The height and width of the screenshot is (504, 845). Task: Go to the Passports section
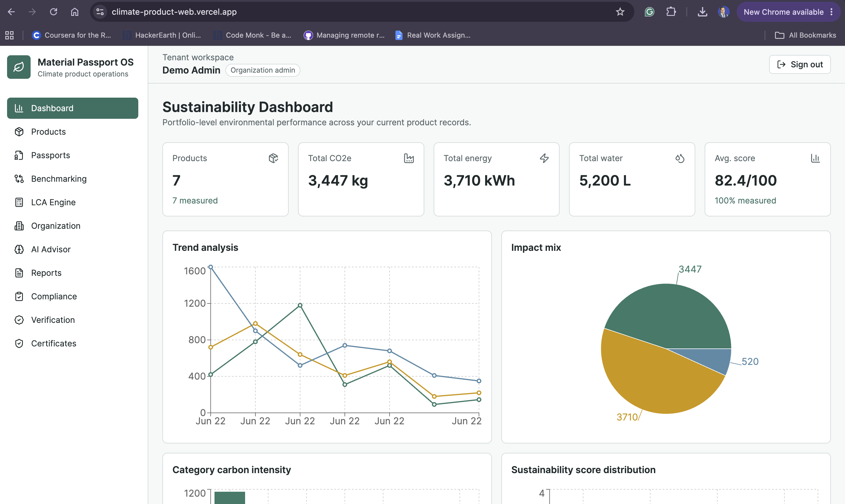72,155
